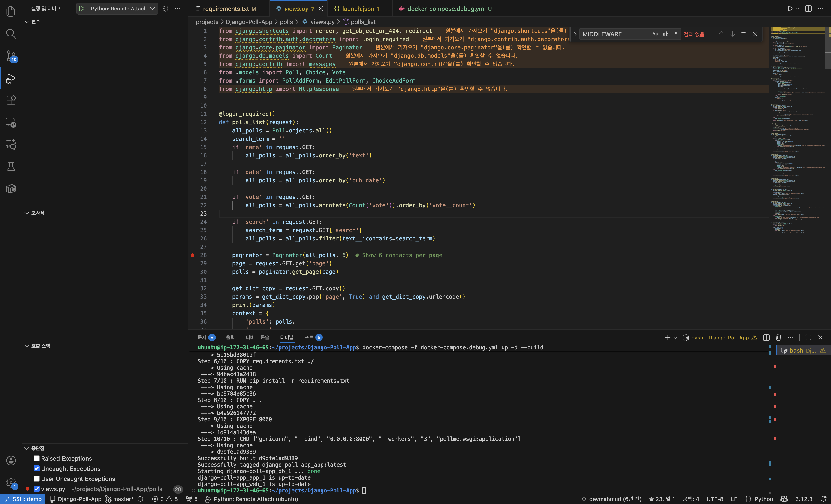
Task: Open launch.json via debug gear icon
Action: (165, 9)
